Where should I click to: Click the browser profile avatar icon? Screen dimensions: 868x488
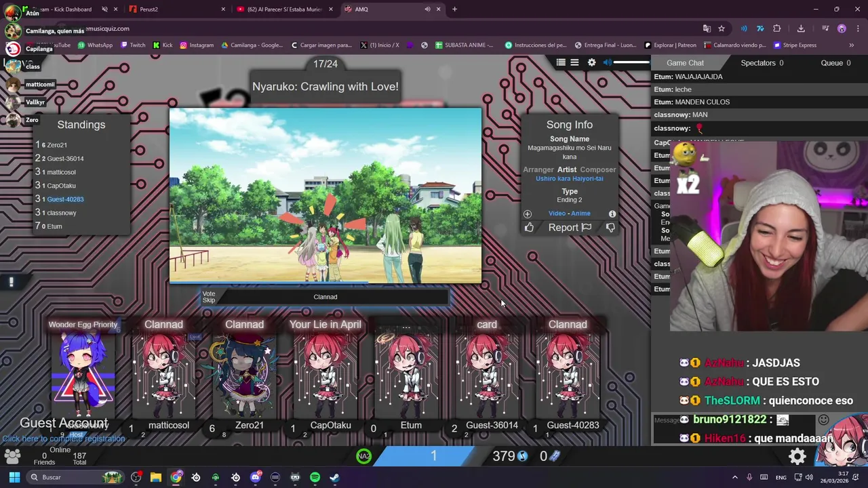(x=842, y=28)
